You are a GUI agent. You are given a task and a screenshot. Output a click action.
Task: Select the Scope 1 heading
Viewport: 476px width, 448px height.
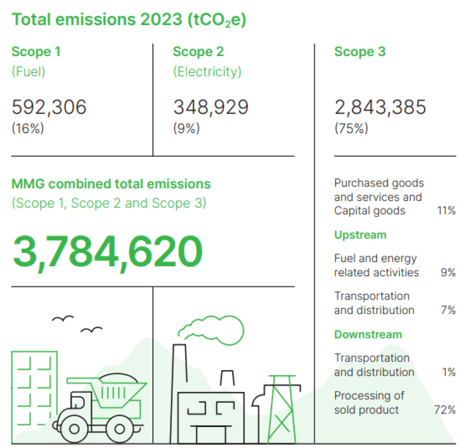pos(36,52)
